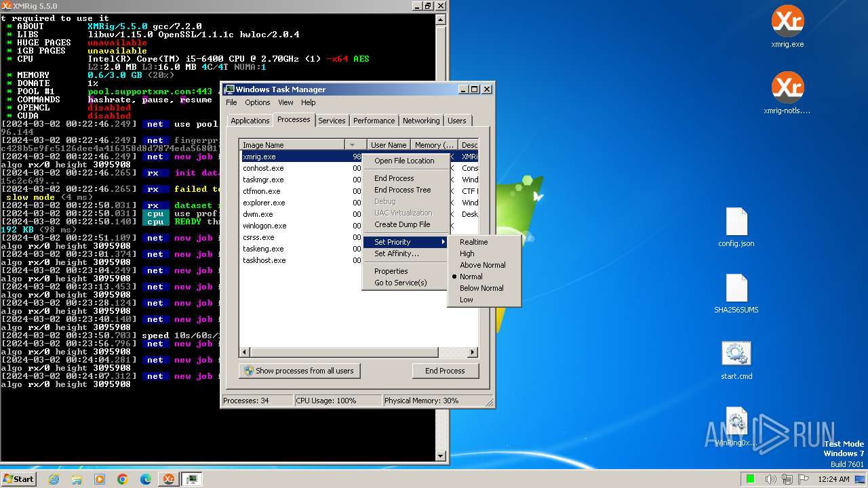Set priority to High
Screen dimensions: 868x488
[x=484, y=253]
